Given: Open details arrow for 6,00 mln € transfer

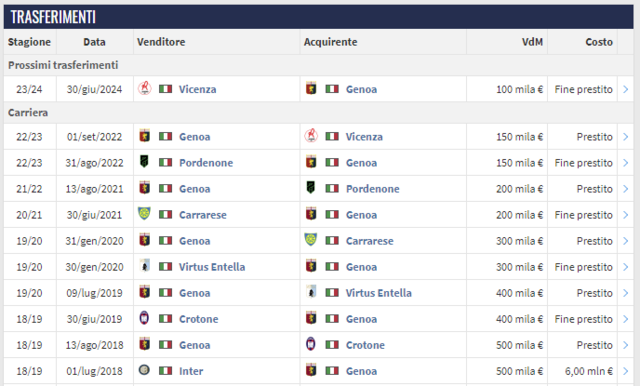Looking at the screenshot, I should (x=625, y=371).
